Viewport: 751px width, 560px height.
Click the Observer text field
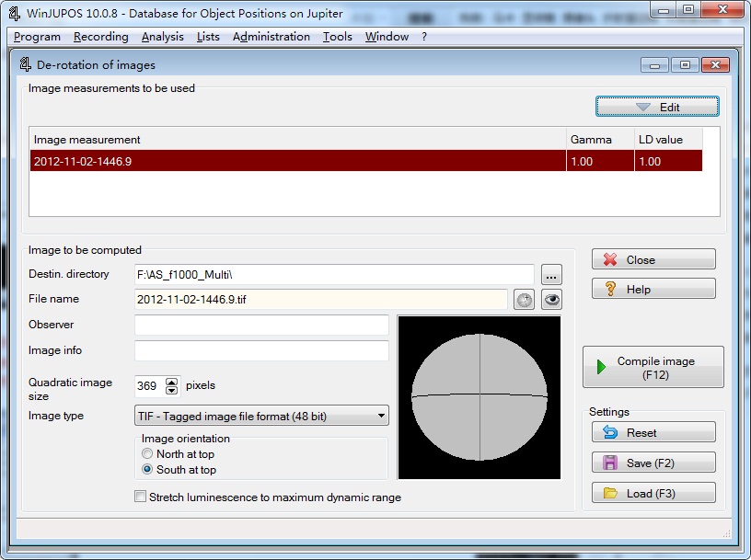261,326
